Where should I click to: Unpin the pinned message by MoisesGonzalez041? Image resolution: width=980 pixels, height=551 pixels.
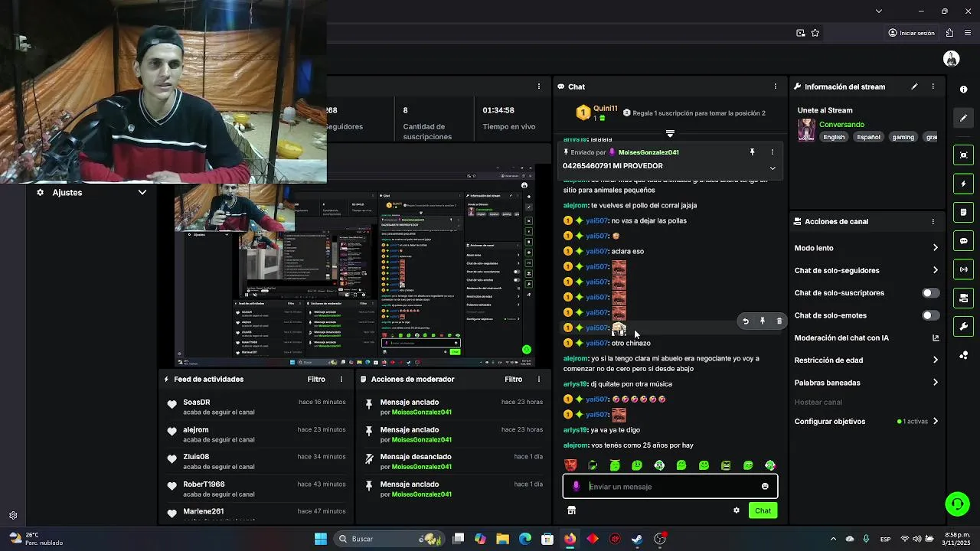point(752,152)
